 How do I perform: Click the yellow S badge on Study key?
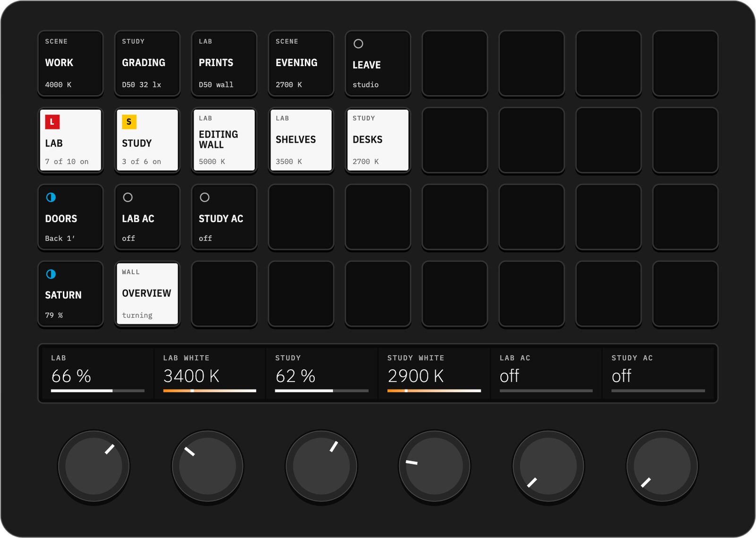click(x=129, y=122)
